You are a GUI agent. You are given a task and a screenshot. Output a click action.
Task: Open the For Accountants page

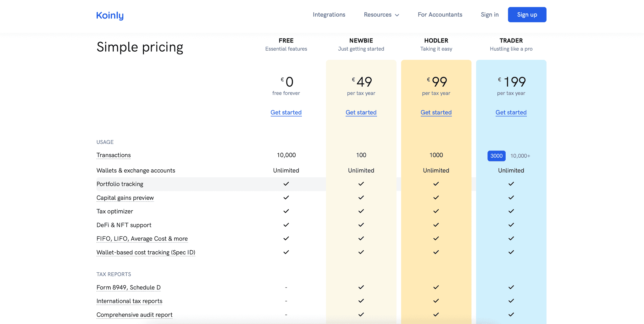(440, 14)
